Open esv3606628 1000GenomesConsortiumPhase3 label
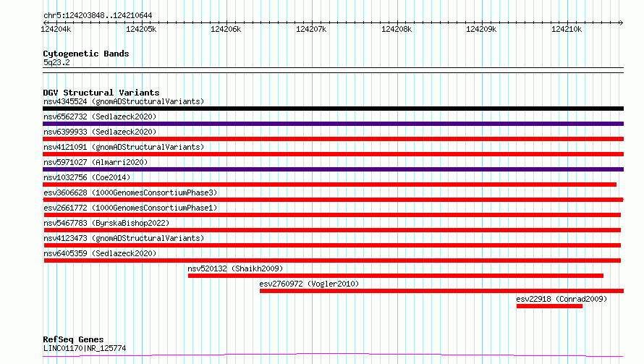This screenshot has width=644, height=364. (130, 192)
